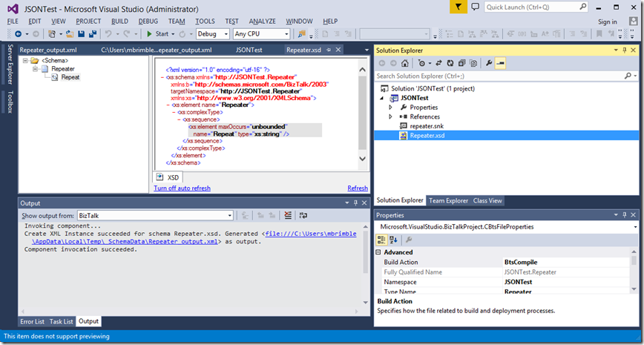The height and width of the screenshot is (345, 644).
Task: Pin the Solution Explorer panel
Action: (625, 50)
